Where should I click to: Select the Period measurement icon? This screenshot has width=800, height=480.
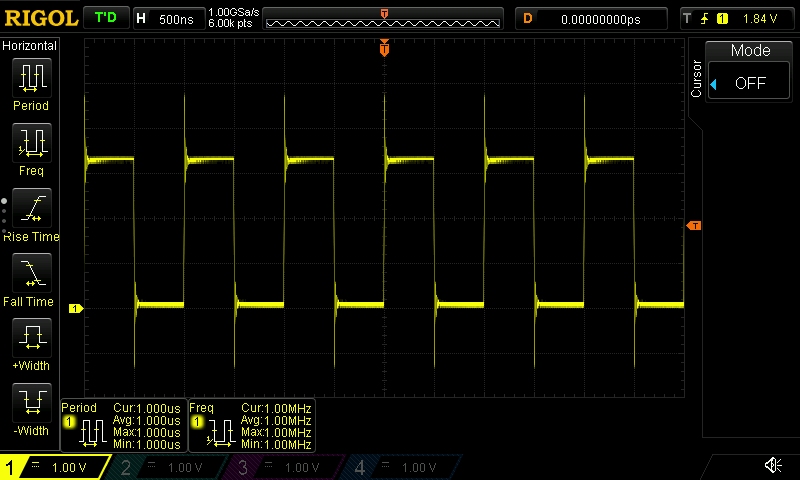tap(32, 78)
